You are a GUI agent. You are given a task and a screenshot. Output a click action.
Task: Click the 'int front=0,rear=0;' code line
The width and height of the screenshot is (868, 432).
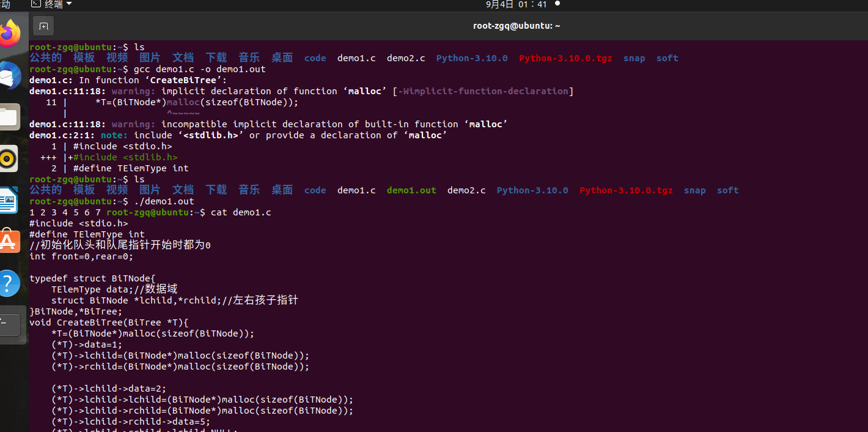(81, 256)
